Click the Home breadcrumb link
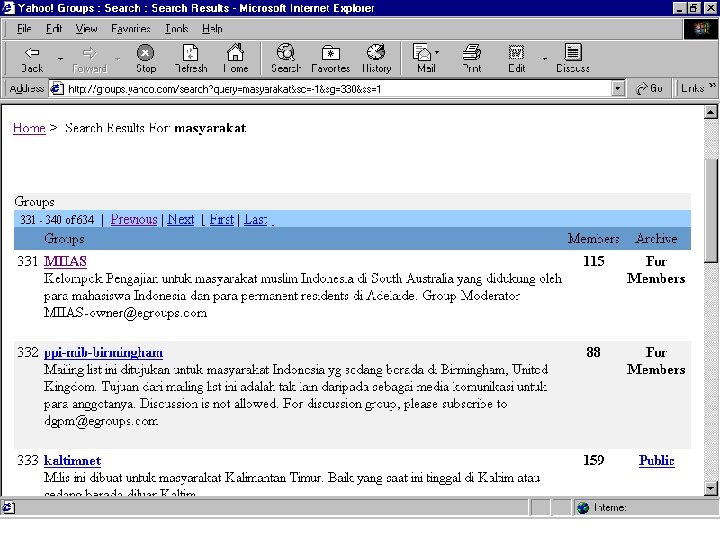Image resolution: width=720 pixels, height=540 pixels. point(29,128)
